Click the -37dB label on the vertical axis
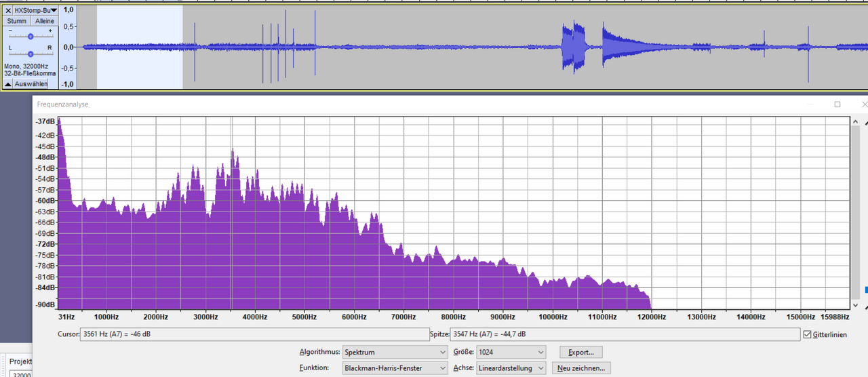This screenshot has width=868, height=377. point(45,121)
